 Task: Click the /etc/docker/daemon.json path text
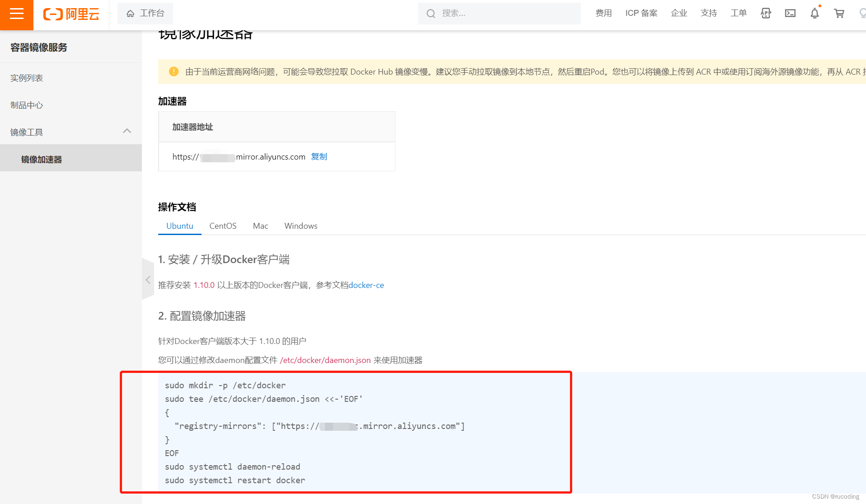click(325, 360)
